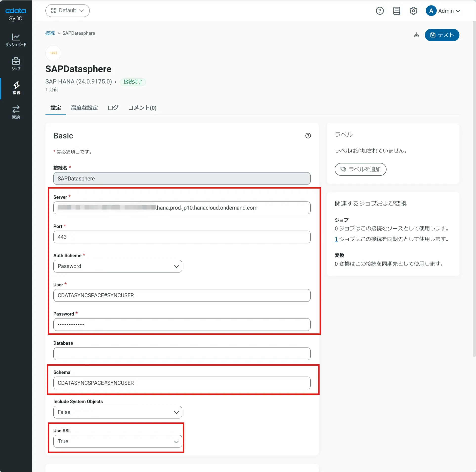Open the Default workspace dropdown
This screenshot has height=472, width=476.
67,11
